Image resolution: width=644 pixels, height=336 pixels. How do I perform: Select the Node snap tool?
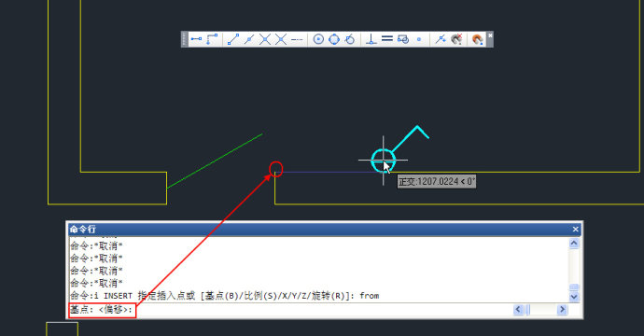click(x=419, y=39)
